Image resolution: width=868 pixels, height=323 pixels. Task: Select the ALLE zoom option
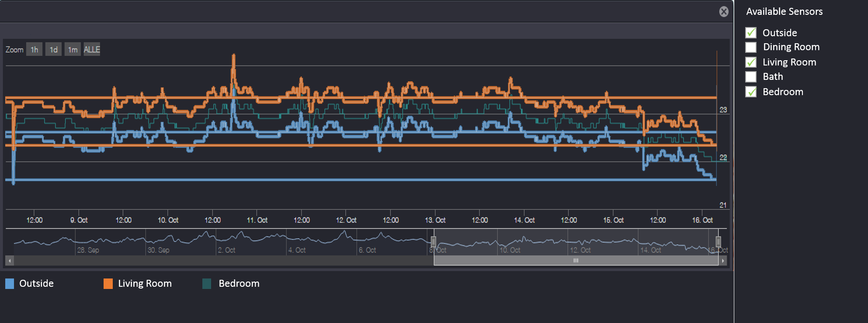point(92,49)
